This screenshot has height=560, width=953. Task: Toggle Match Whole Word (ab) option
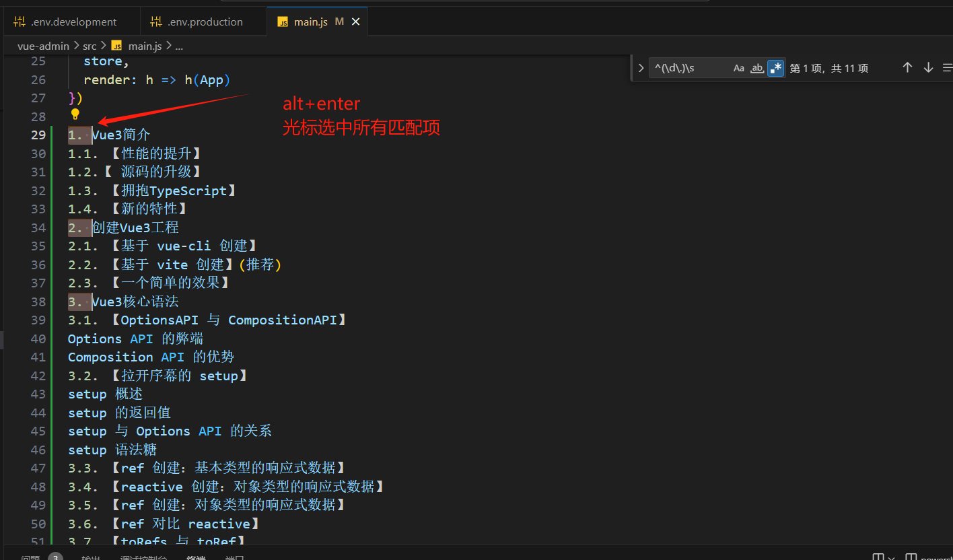click(x=757, y=68)
